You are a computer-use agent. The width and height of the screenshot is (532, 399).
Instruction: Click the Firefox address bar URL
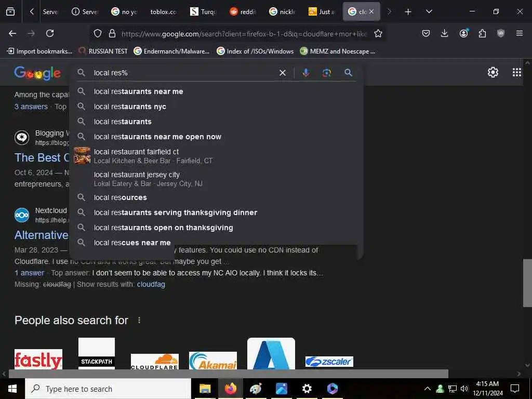coord(244,34)
